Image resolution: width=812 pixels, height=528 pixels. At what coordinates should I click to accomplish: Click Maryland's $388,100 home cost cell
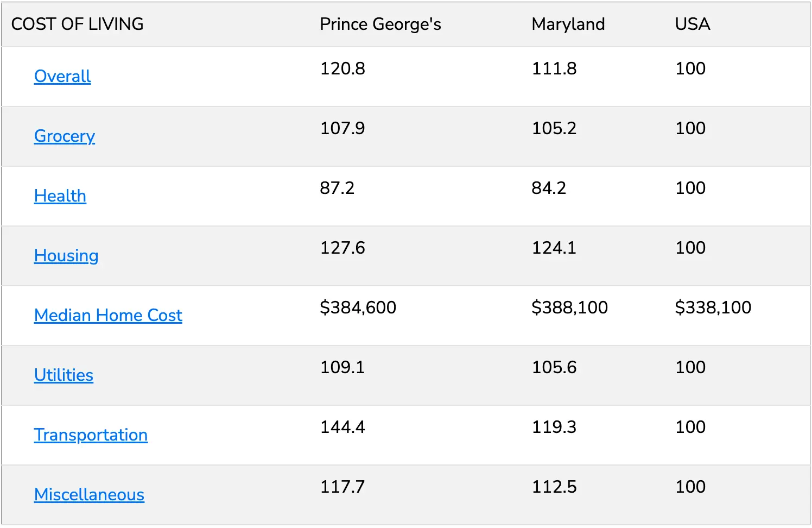[x=569, y=308]
